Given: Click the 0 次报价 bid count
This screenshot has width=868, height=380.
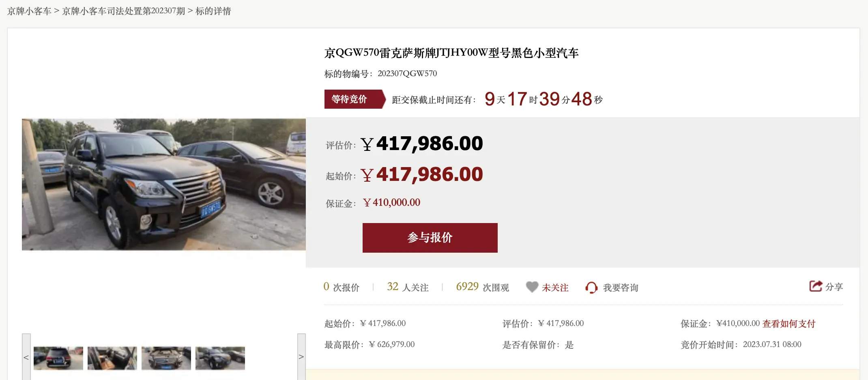Looking at the screenshot, I should coord(342,287).
